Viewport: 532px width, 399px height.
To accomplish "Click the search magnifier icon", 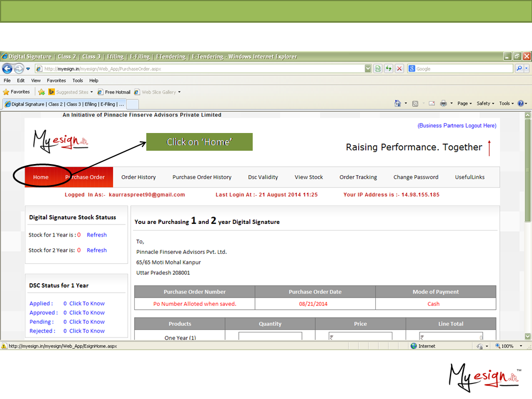I will 519,69.
